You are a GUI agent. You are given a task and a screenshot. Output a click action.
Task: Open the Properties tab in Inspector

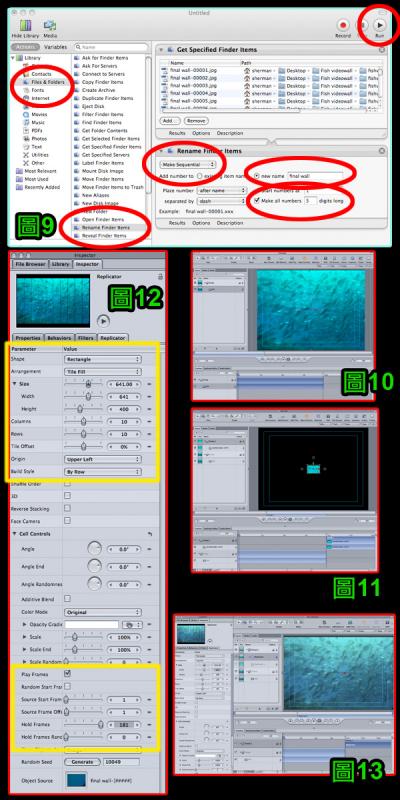(x=28, y=338)
